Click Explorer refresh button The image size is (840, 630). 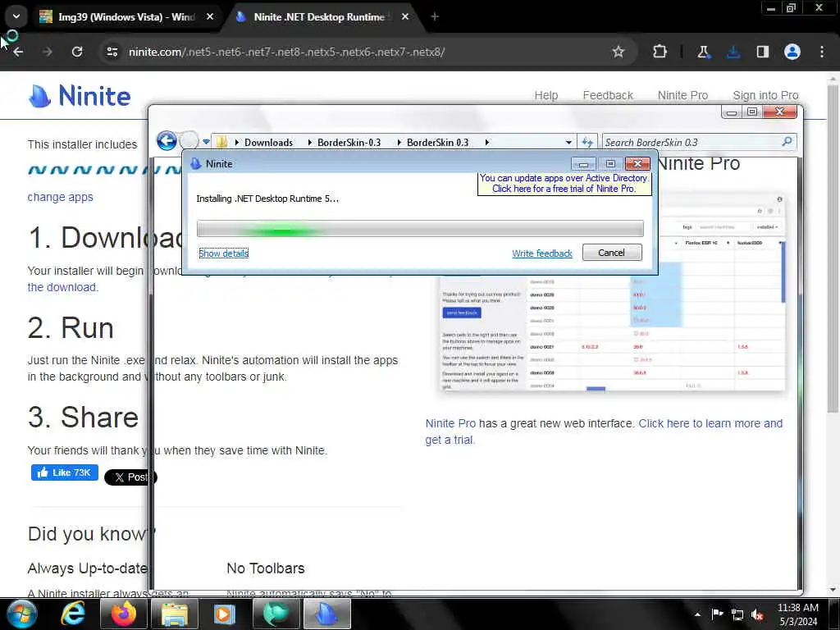(587, 143)
